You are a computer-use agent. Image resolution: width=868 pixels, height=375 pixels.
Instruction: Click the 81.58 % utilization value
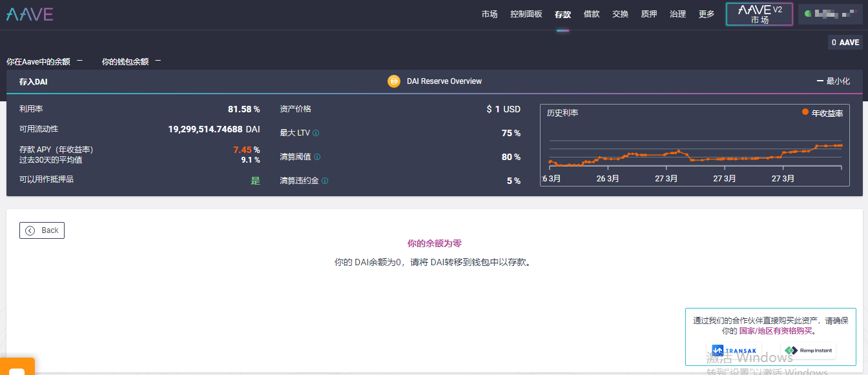click(244, 109)
